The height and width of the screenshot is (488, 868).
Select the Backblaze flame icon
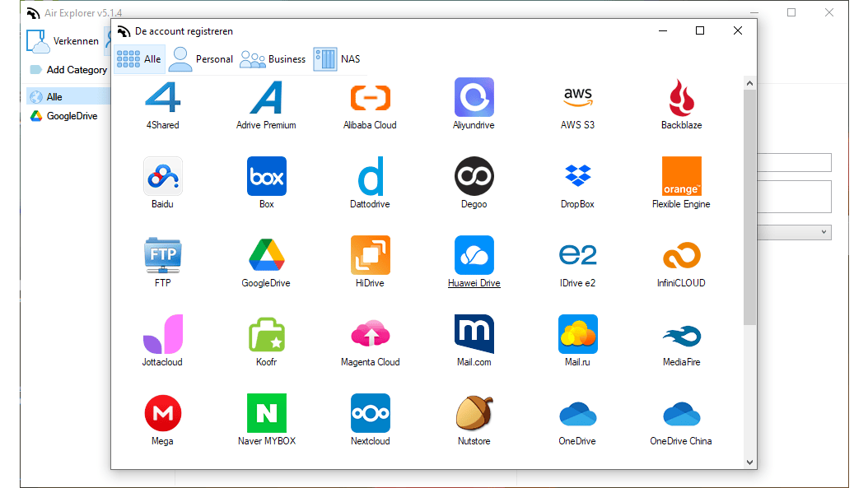click(x=681, y=97)
